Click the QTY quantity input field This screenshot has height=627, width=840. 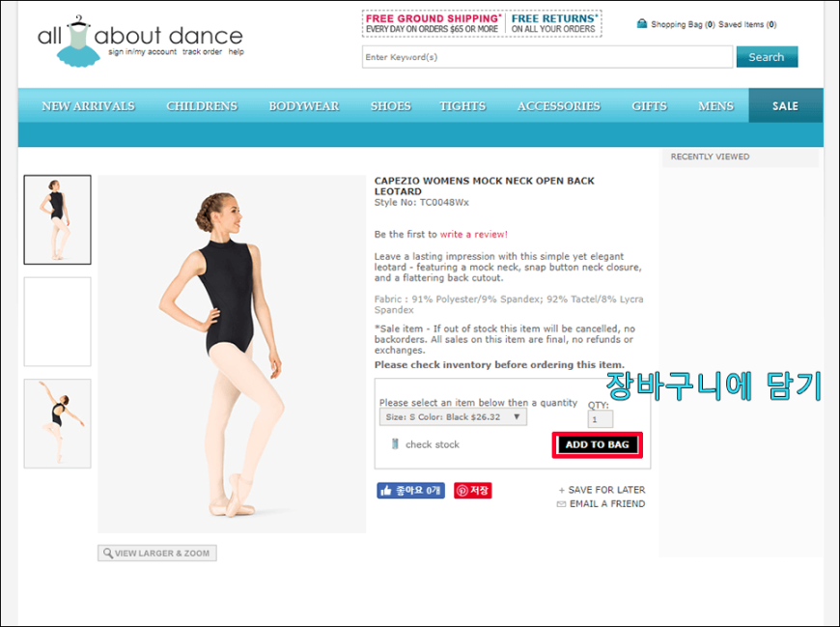point(600,419)
